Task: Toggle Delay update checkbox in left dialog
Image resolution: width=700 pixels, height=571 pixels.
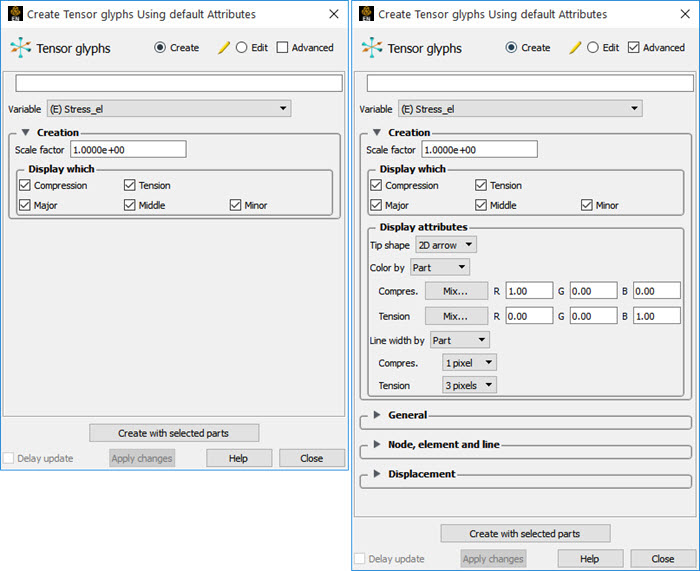Action: (x=8, y=458)
